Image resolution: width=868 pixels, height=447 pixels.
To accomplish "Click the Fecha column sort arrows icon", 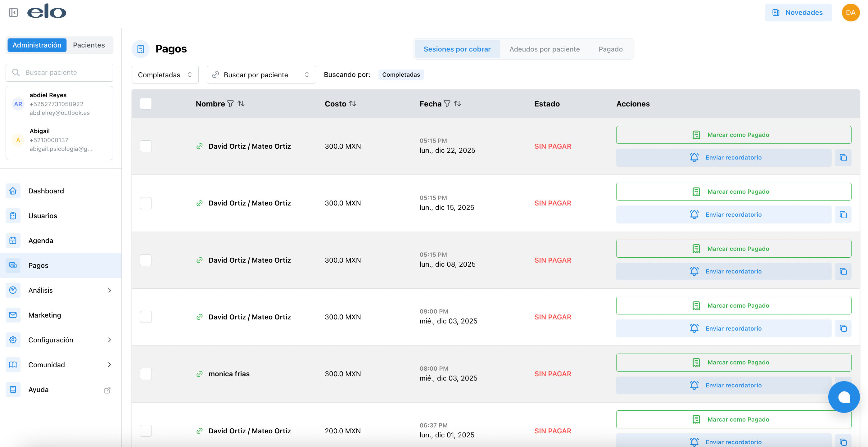I will tap(457, 104).
